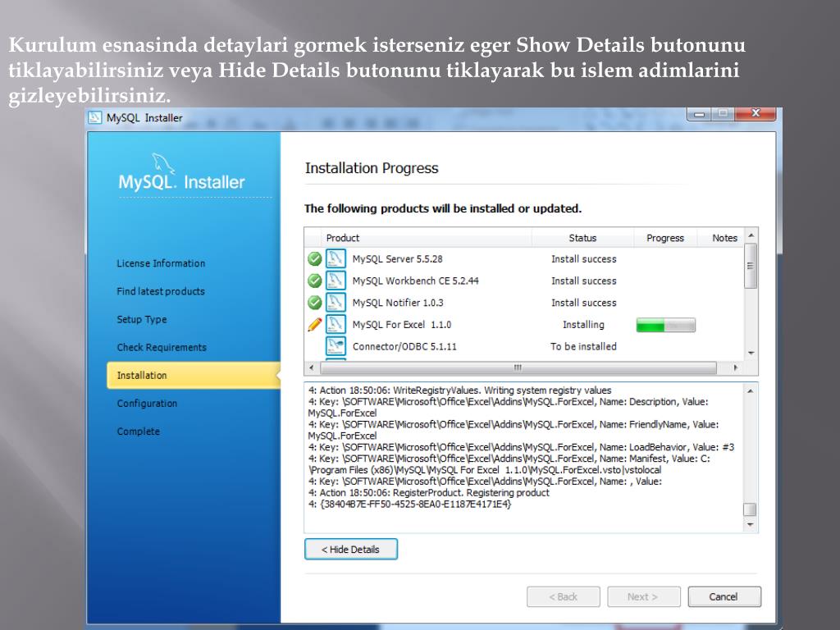Sort by the Status column header

(583, 238)
